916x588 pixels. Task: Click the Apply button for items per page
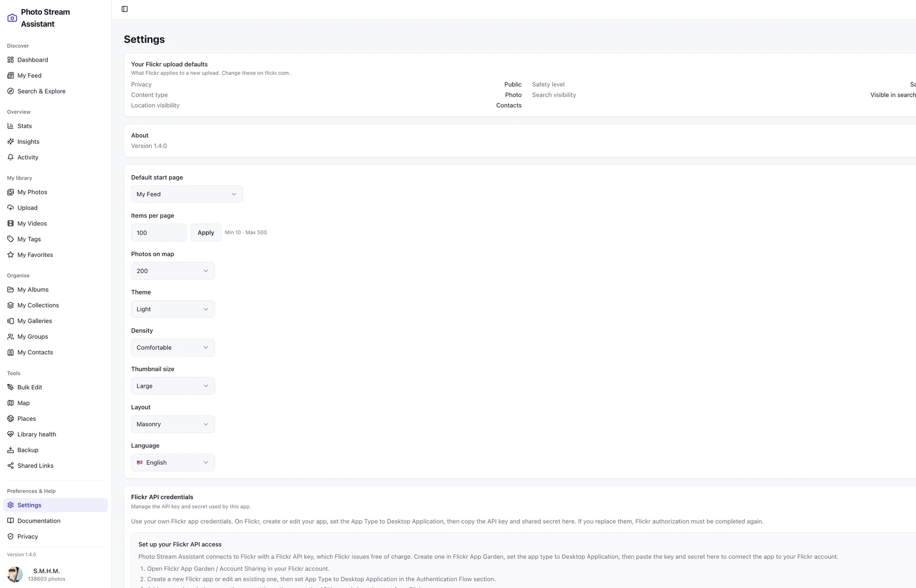(206, 232)
